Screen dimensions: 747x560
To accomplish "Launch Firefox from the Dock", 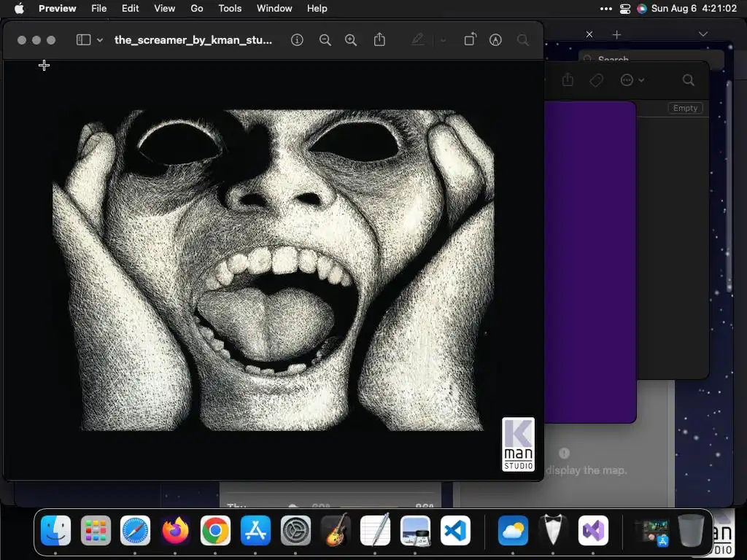I will [x=175, y=530].
